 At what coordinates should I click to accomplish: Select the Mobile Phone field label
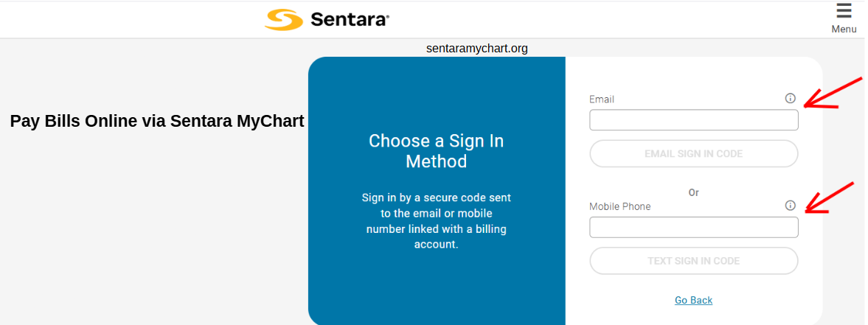click(620, 206)
